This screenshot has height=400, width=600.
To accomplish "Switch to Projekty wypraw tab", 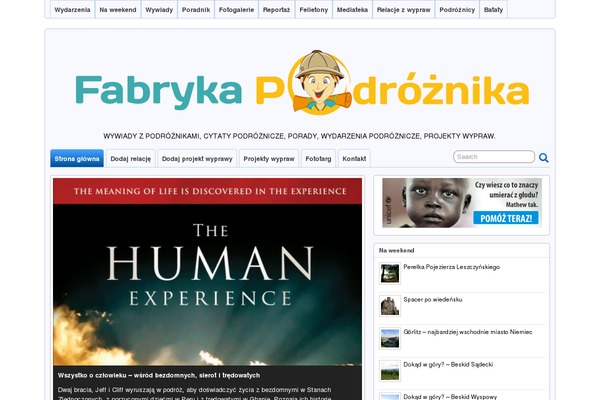I will [x=269, y=158].
